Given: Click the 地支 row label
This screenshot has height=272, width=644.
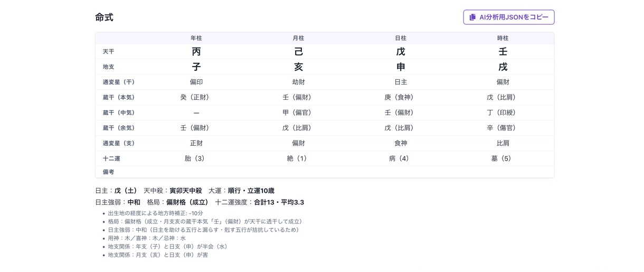Looking at the screenshot, I should click(x=108, y=67).
